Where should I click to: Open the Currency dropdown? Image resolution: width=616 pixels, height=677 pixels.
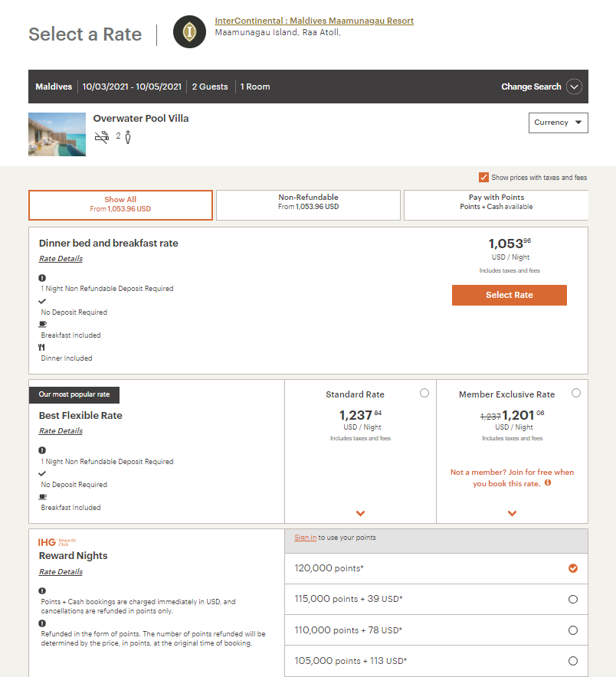click(559, 123)
